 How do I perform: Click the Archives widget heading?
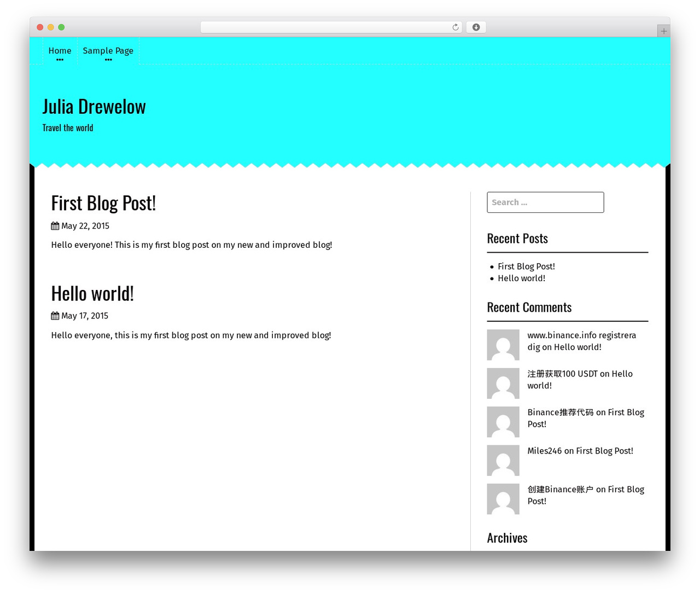(507, 538)
